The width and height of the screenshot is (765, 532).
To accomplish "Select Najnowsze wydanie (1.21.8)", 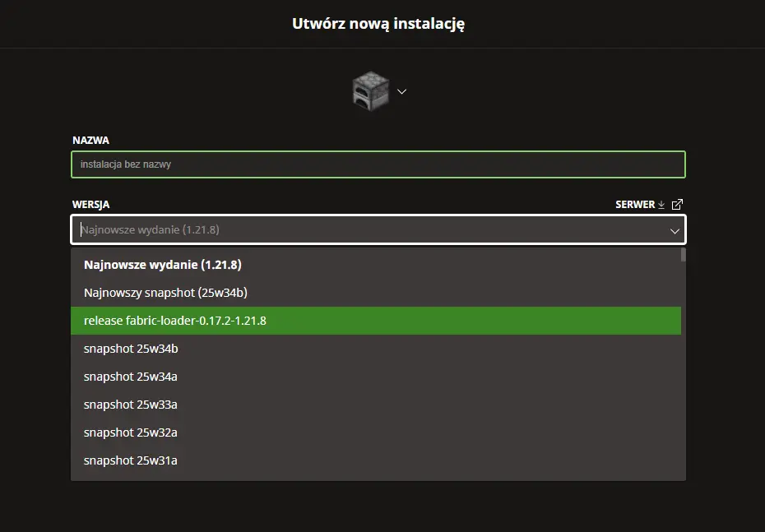I will click(376, 265).
